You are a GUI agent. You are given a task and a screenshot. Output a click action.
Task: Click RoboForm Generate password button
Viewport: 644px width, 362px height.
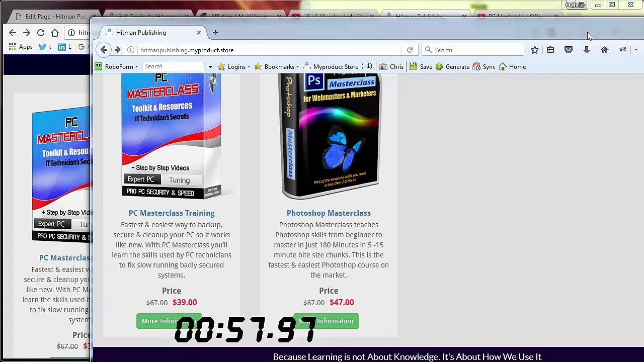453,66
